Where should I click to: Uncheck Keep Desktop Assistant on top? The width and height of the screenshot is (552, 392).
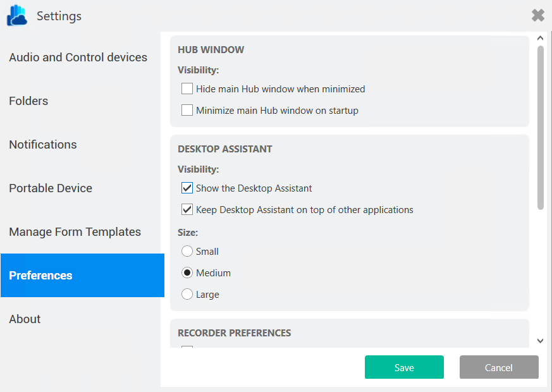pos(187,209)
